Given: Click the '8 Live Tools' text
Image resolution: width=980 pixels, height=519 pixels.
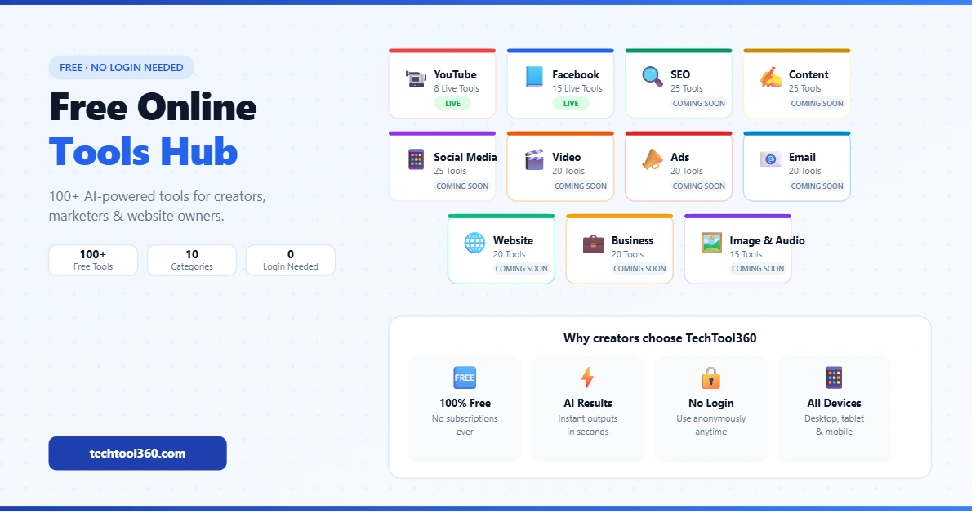Looking at the screenshot, I should [457, 88].
